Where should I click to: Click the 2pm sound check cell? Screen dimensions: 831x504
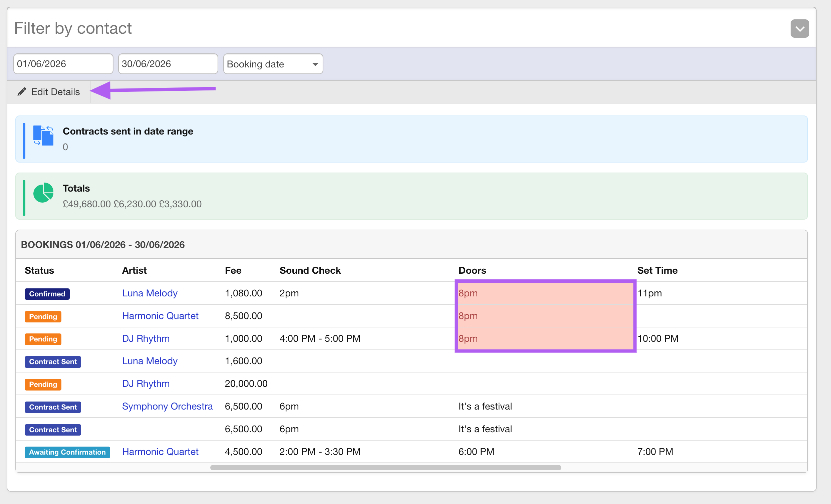point(289,293)
